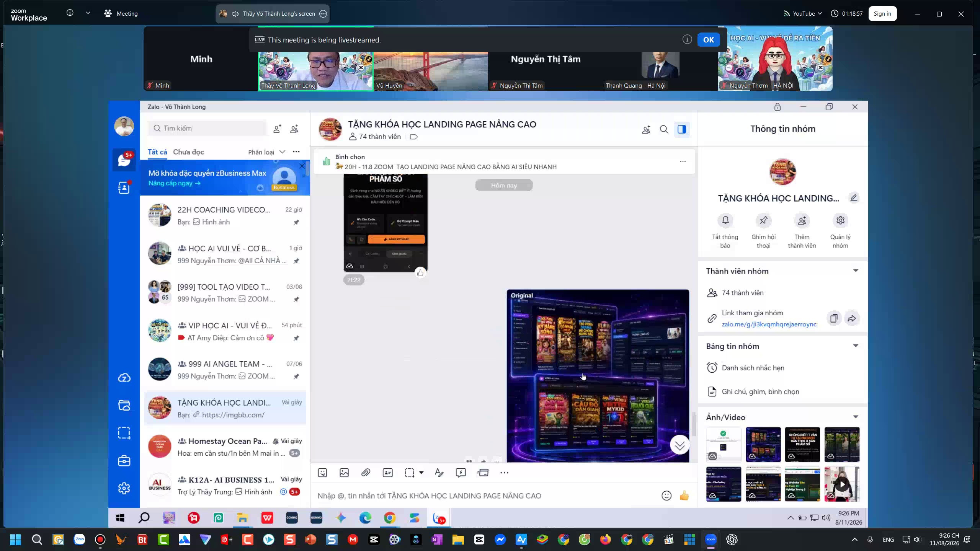Toggle the group info side panel
The image size is (980, 551).
pyautogui.click(x=682, y=129)
